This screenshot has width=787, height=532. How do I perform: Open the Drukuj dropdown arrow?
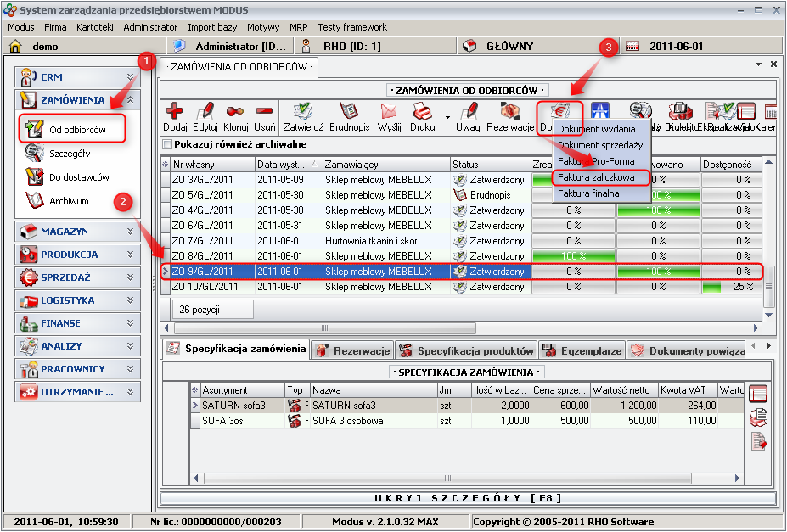click(x=447, y=117)
